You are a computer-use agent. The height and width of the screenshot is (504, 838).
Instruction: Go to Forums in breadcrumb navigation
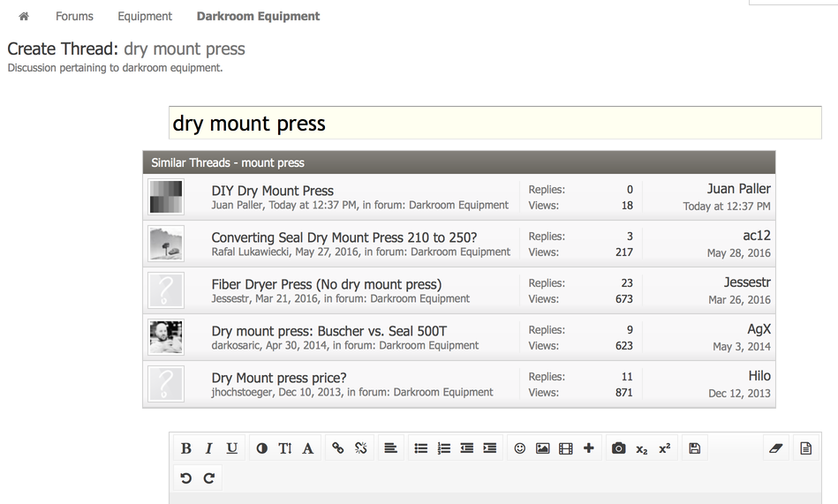point(74,16)
